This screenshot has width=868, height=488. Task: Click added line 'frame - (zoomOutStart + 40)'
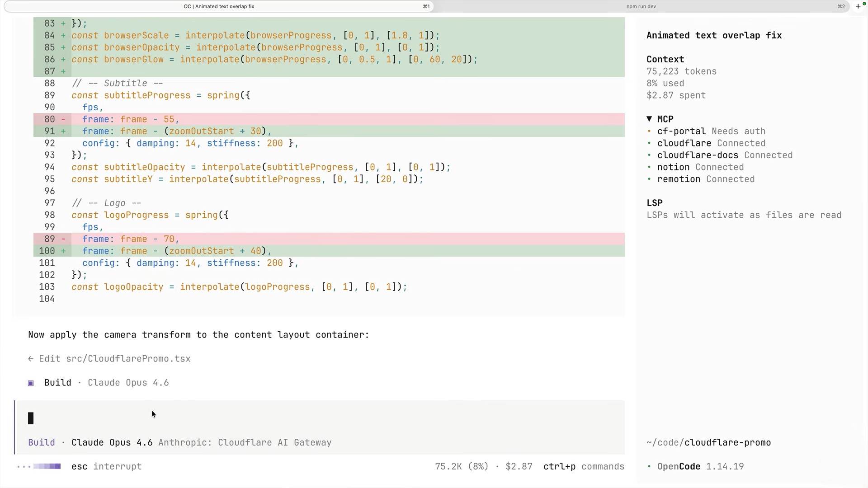[329, 251]
